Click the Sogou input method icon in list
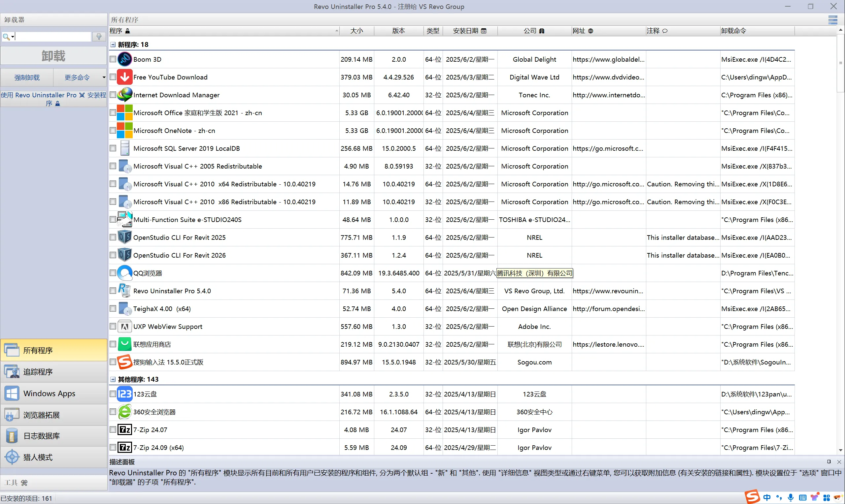The height and width of the screenshot is (504, 845). 124,362
